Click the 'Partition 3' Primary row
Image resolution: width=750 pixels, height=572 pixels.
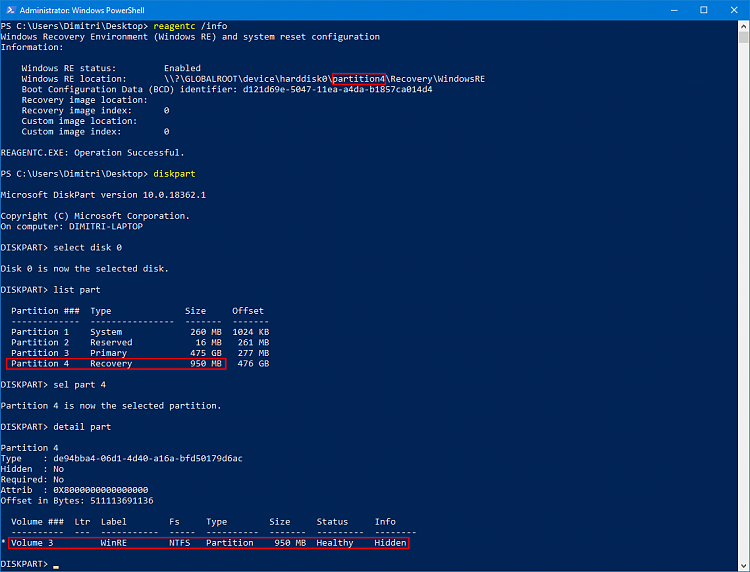tap(140, 352)
